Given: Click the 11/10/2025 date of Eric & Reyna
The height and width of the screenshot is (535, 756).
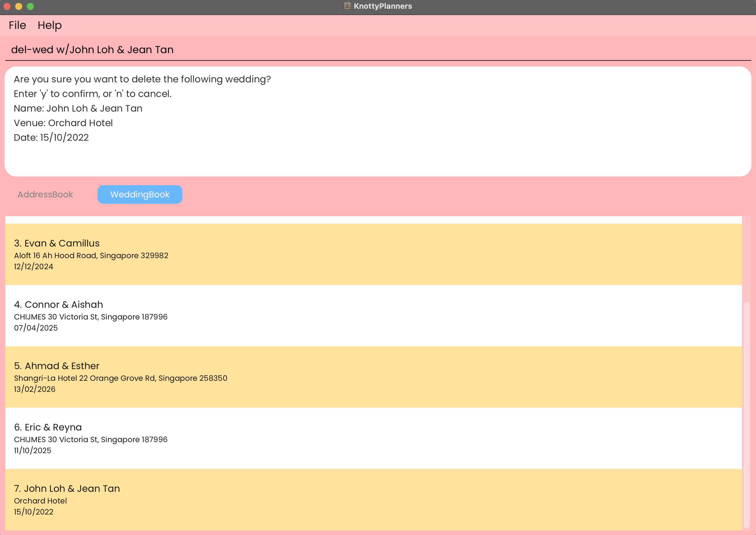Looking at the screenshot, I should 33,450.
